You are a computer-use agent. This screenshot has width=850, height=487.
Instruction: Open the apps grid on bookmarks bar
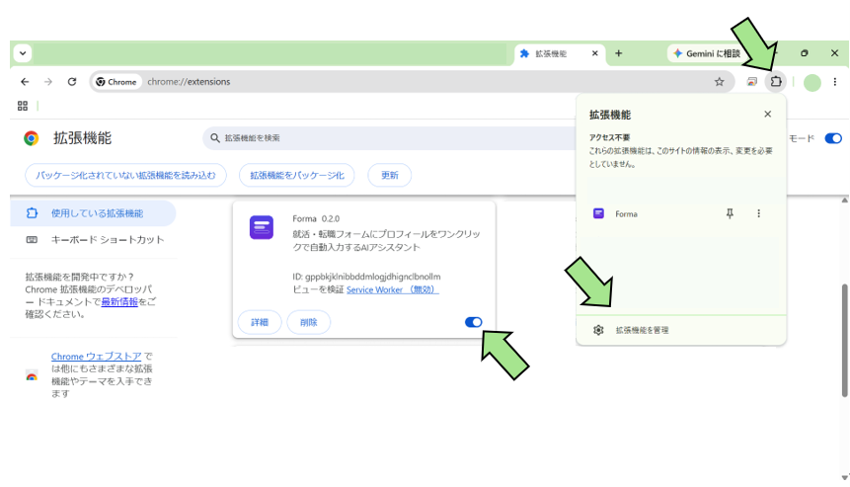click(22, 106)
